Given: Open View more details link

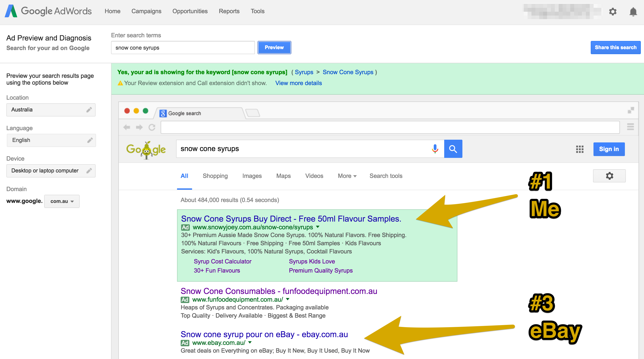Looking at the screenshot, I should coord(299,83).
